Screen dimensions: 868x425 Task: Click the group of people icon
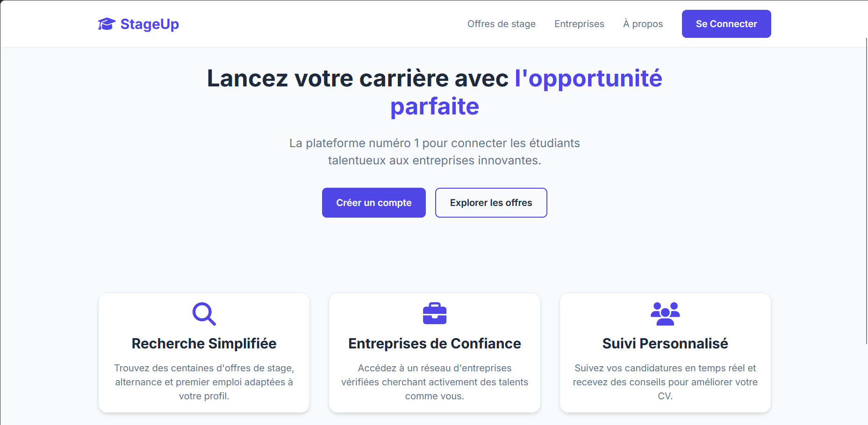[665, 314]
